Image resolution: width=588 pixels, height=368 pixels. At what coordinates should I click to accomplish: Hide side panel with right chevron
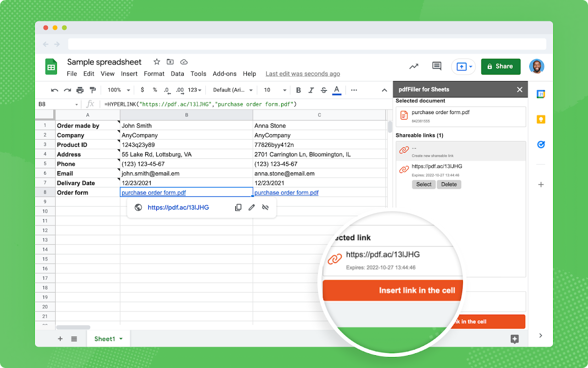(541, 335)
